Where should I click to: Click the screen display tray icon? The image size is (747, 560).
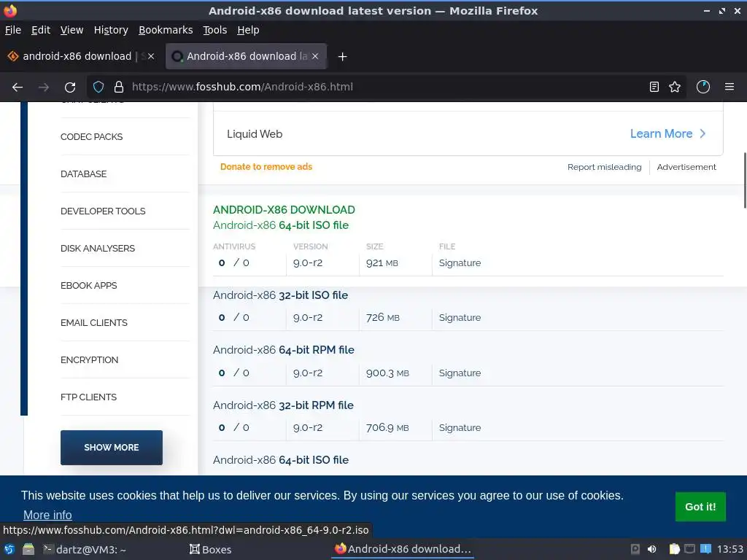690,549
